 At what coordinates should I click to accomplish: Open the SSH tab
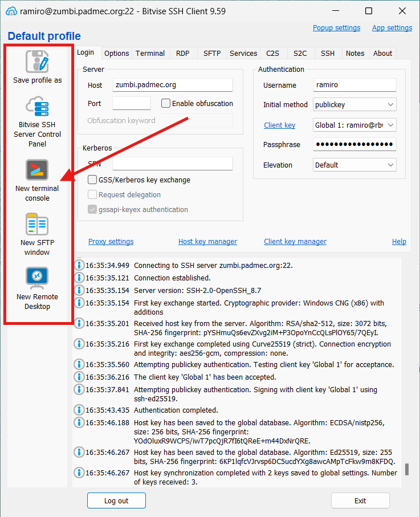click(x=328, y=54)
